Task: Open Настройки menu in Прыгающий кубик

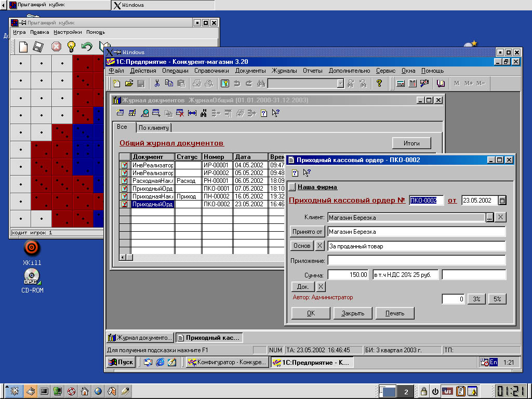Action: coord(68,32)
